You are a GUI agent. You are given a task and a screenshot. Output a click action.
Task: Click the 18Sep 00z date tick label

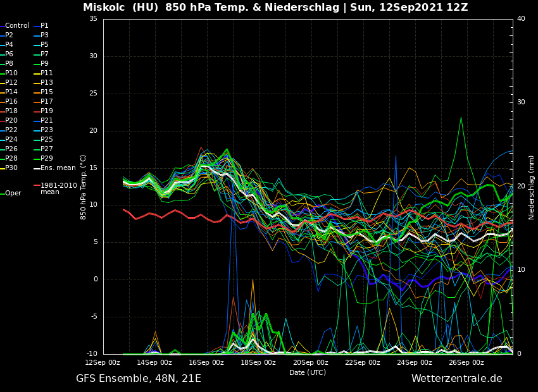[258, 363]
